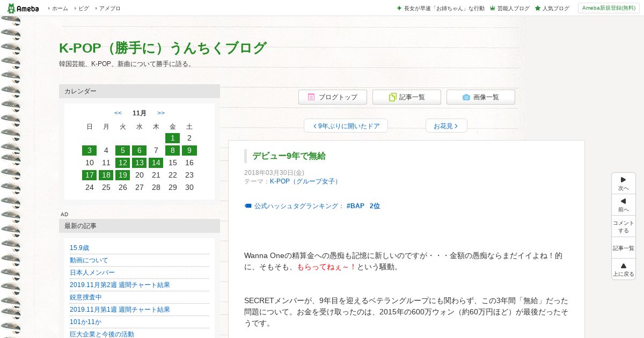Select November 8 in calendar
The height and width of the screenshot is (338, 644).
click(173, 150)
